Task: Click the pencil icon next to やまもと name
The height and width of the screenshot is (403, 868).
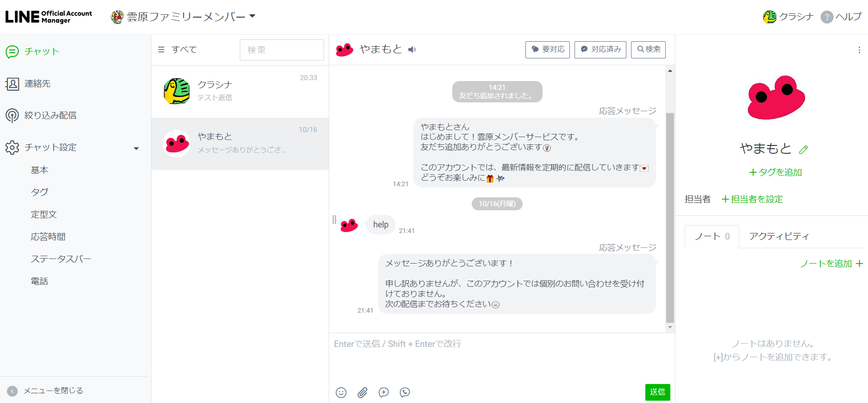Action: [x=804, y=150]
